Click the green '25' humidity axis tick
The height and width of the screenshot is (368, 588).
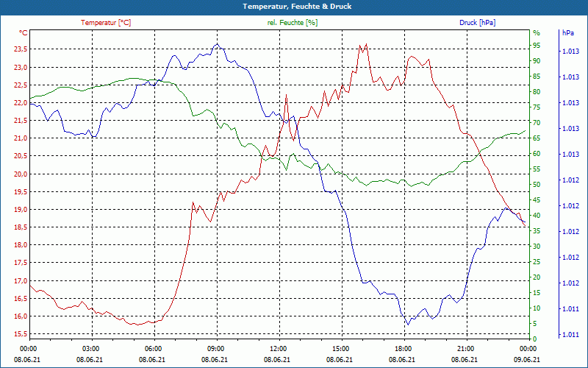pyautogui.click(x=537, y=262)
